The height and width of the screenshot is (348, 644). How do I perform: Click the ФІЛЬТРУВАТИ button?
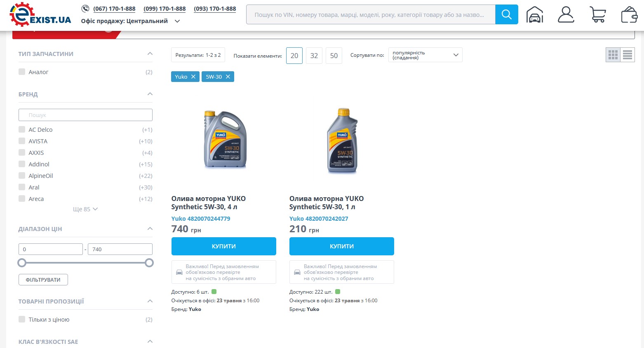coord(43,280)
